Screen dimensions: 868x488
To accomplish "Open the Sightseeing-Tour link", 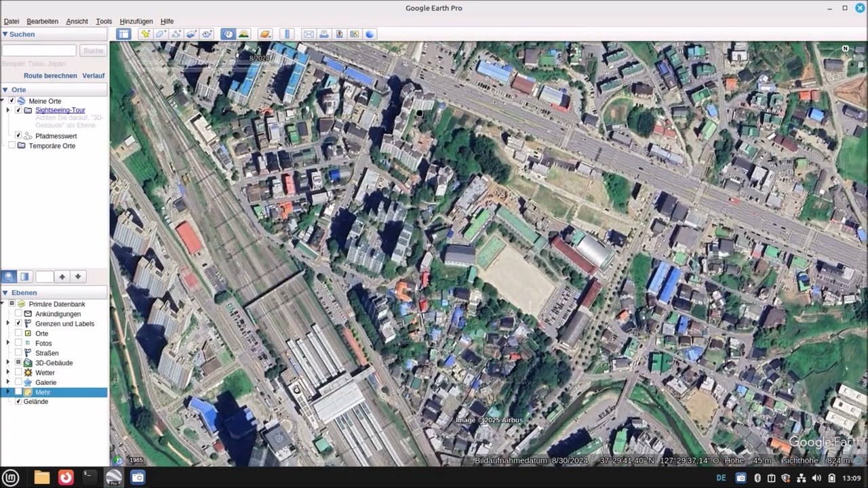I will [60, 110].
